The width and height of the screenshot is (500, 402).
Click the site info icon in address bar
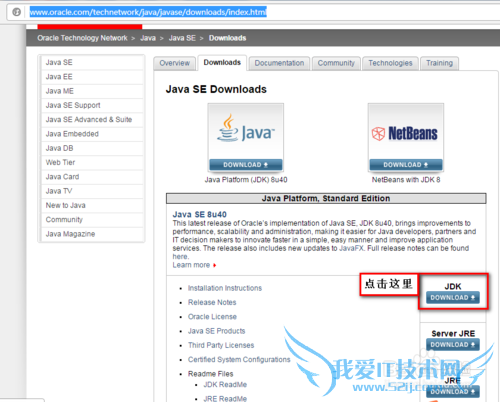click(x=16, y=12)
